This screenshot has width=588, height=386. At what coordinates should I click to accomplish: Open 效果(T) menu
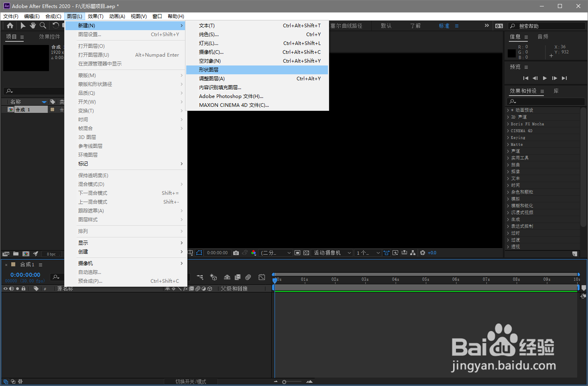(96, 16)
